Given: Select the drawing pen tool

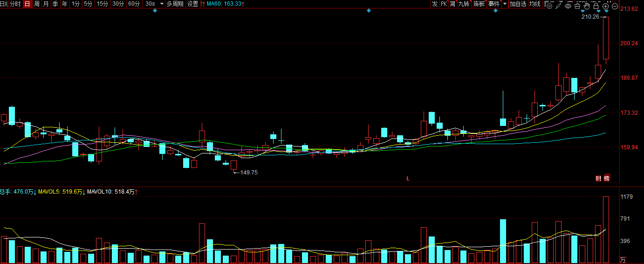Looking at the screenshot, I should 558,6.
